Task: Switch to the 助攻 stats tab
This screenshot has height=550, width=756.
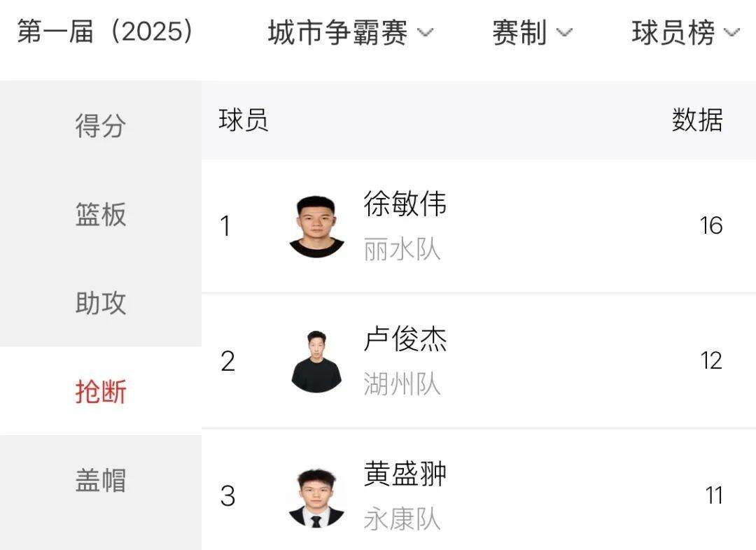Action: pos(101,302)
